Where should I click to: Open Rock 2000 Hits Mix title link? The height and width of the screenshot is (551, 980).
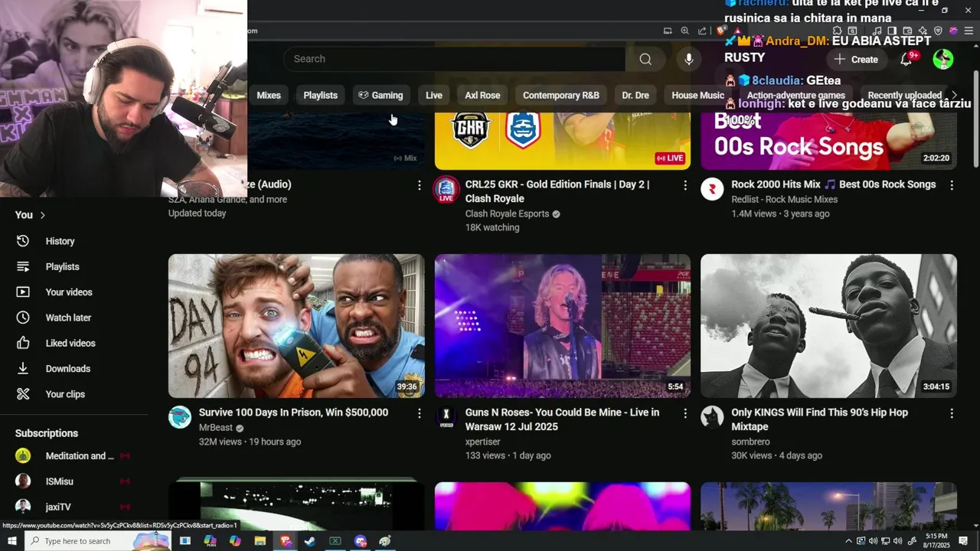[x=833, y=184]
